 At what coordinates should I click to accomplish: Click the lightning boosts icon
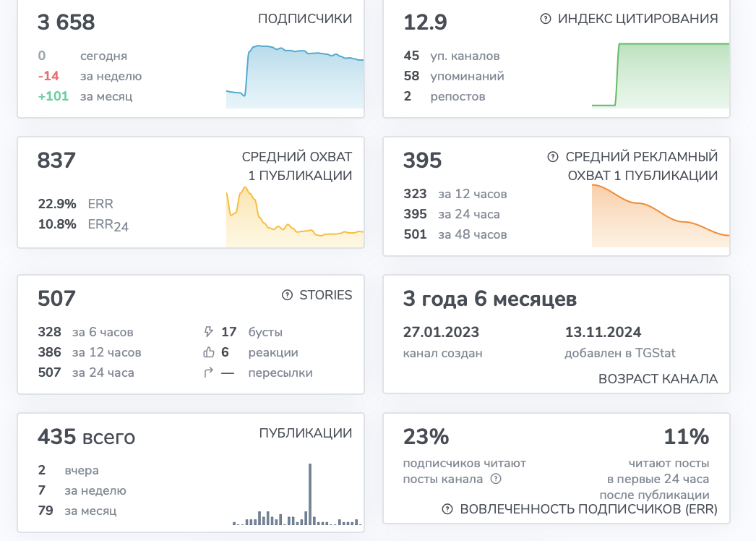[x=208, y=331]
